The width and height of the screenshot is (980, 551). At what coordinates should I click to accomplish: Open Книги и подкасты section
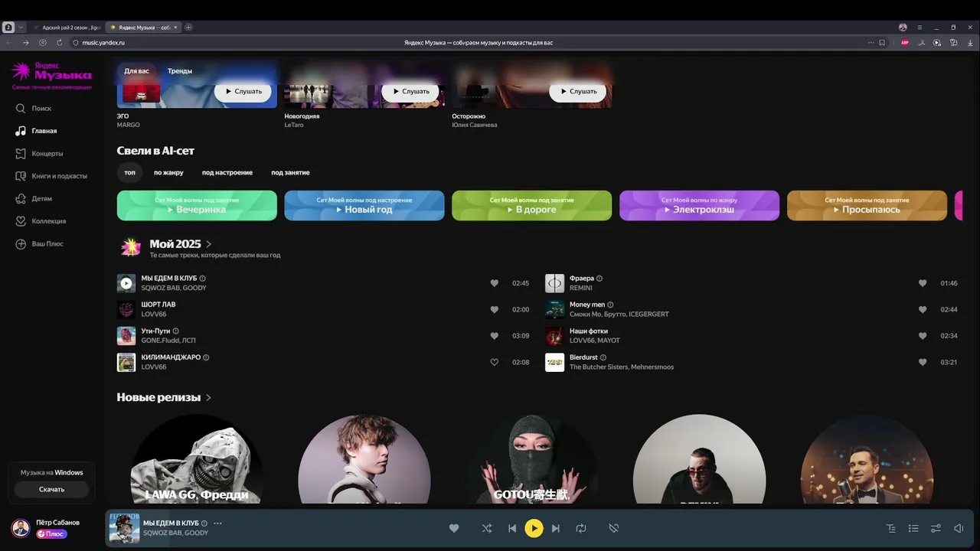click(x=51, y=176)
